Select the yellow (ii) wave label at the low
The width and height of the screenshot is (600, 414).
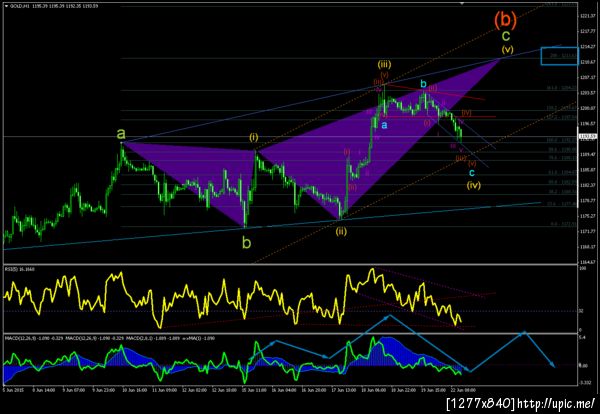coord(341,231)
